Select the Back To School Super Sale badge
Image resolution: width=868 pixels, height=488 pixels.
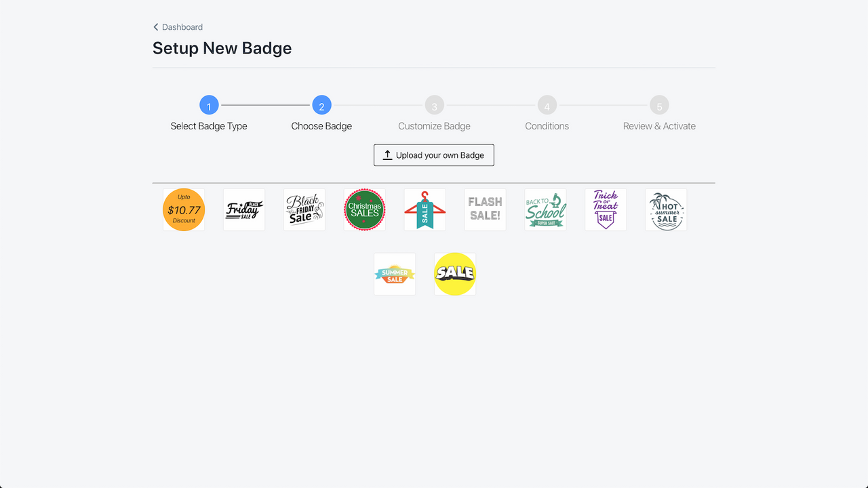coord(545,209)
